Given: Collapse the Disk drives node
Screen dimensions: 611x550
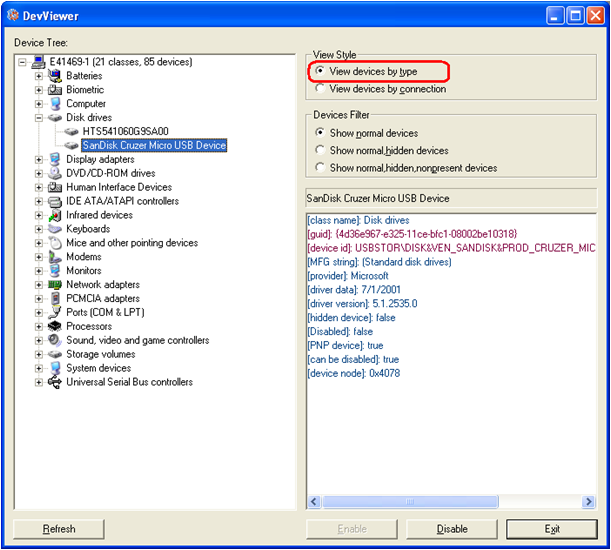Looking at the screenshot, I should (x=39, y=117).
